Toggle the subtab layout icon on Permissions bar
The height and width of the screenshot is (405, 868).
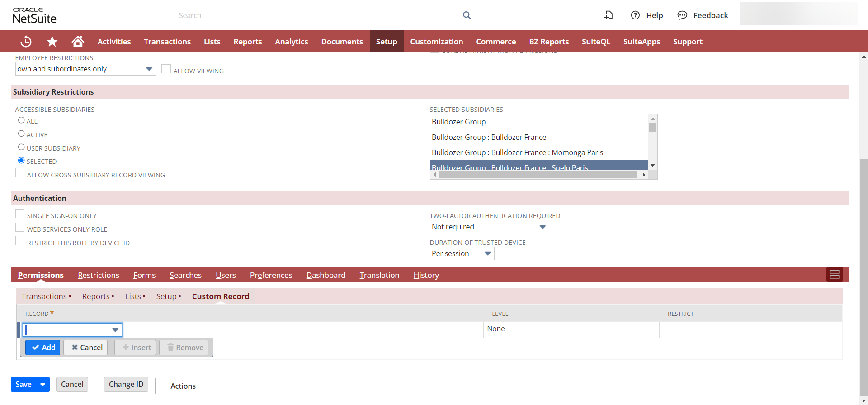(x=835, y=274)
